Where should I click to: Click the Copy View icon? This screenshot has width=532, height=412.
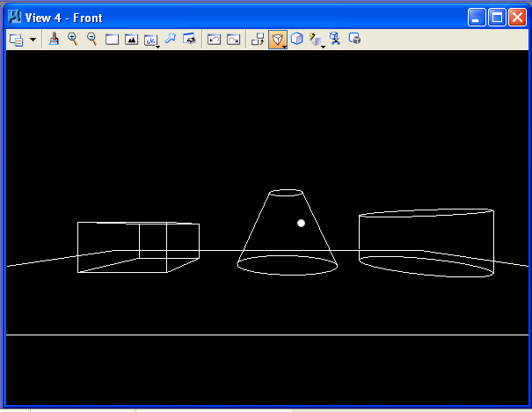pos(258,40)
